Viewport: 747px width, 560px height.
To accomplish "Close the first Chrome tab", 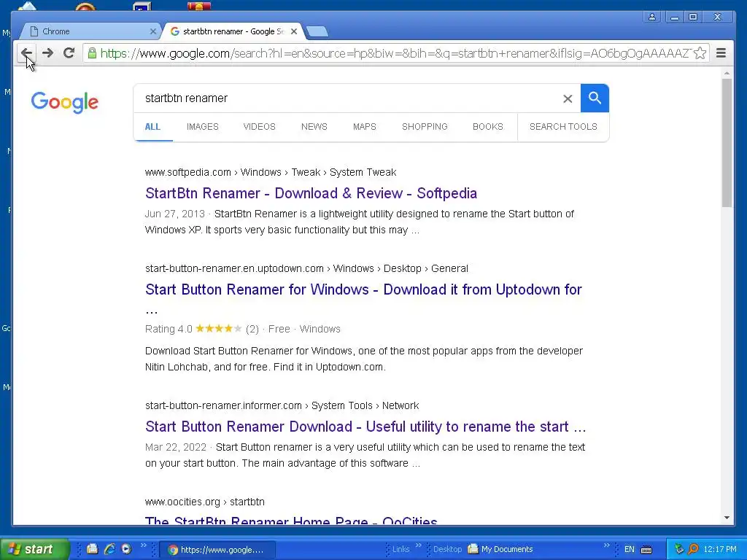I will [x=153, y=31].
